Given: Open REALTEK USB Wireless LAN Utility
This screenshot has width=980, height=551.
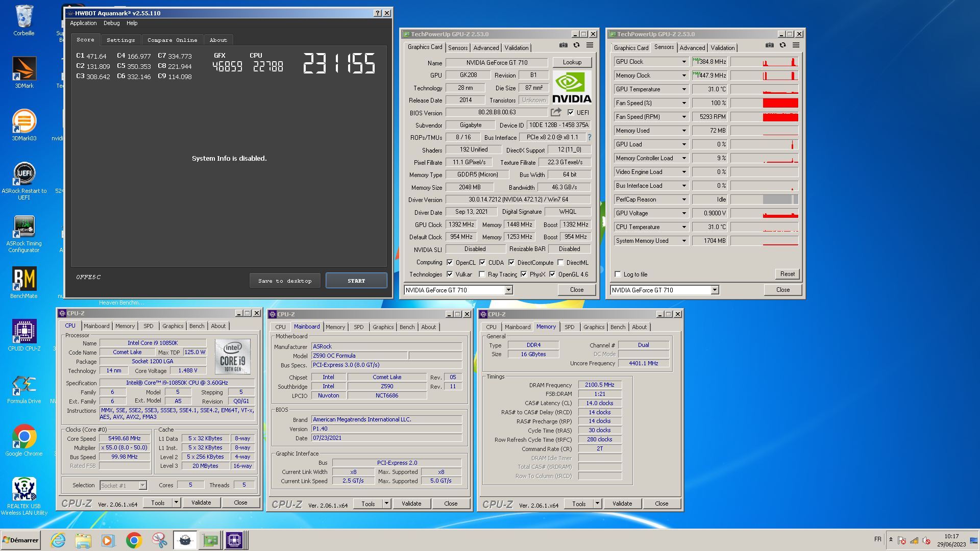Looking at the screenshot, I should (24, 496).
